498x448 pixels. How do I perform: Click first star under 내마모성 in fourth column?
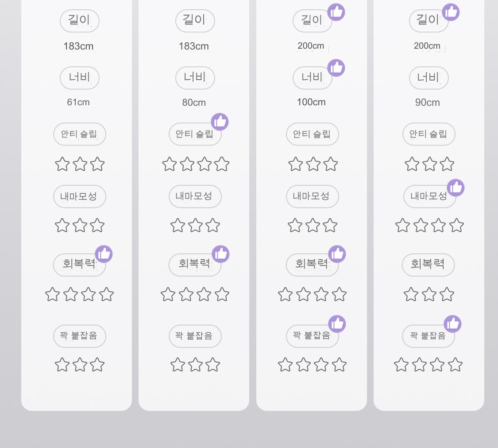[402, 226]
